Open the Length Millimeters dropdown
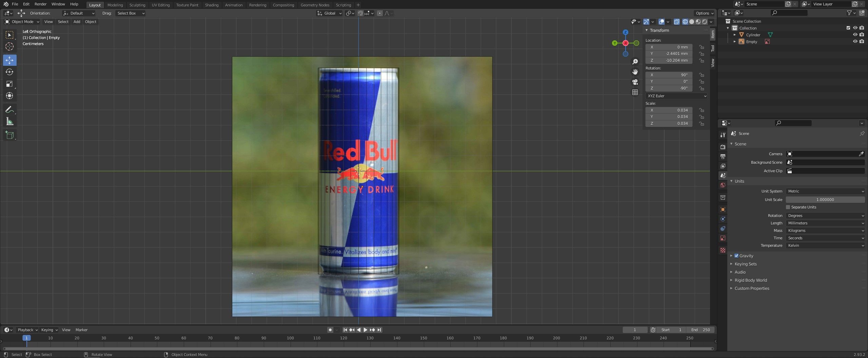868x358 pixels. (x=825, y=223)
